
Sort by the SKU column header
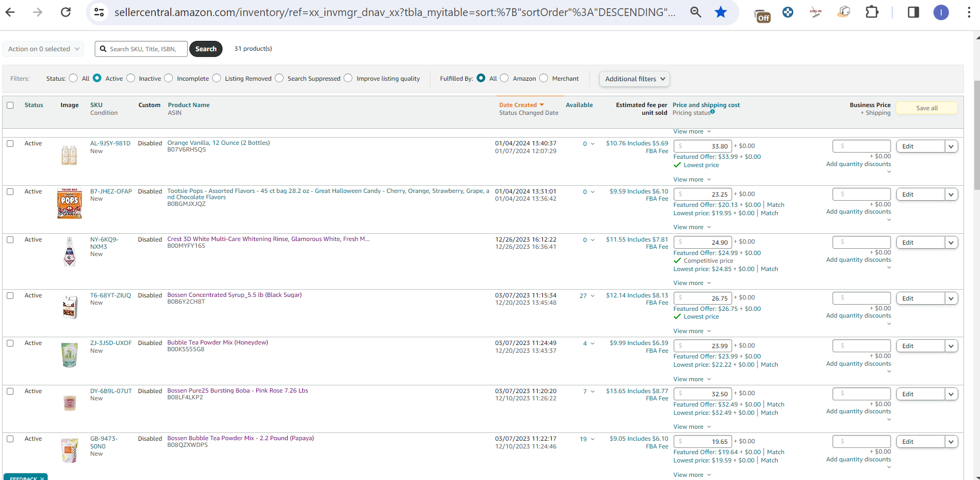point(96,105)
